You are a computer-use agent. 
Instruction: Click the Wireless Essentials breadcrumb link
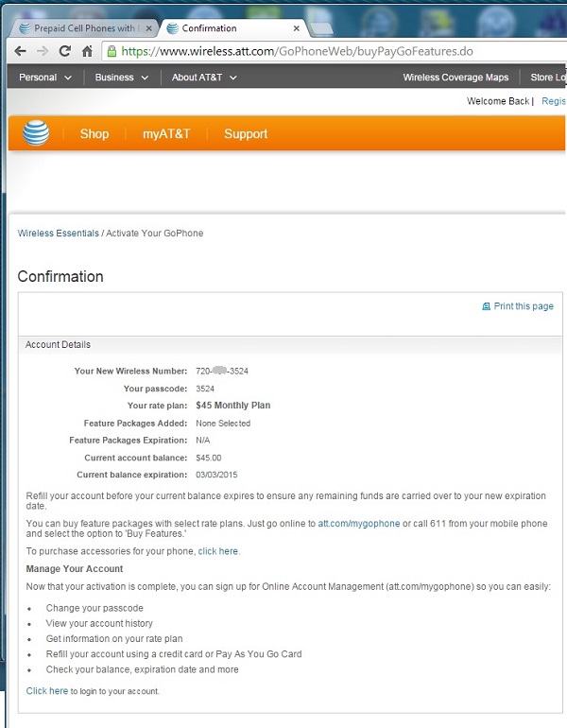point(59,234)
